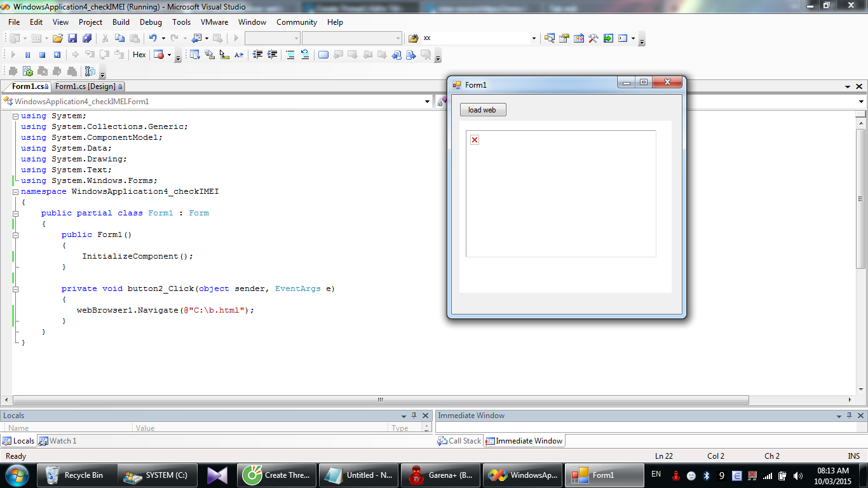Screen dimensions: 868x488
Task: Select the Immediate Window tab
Action: [524, 440]
